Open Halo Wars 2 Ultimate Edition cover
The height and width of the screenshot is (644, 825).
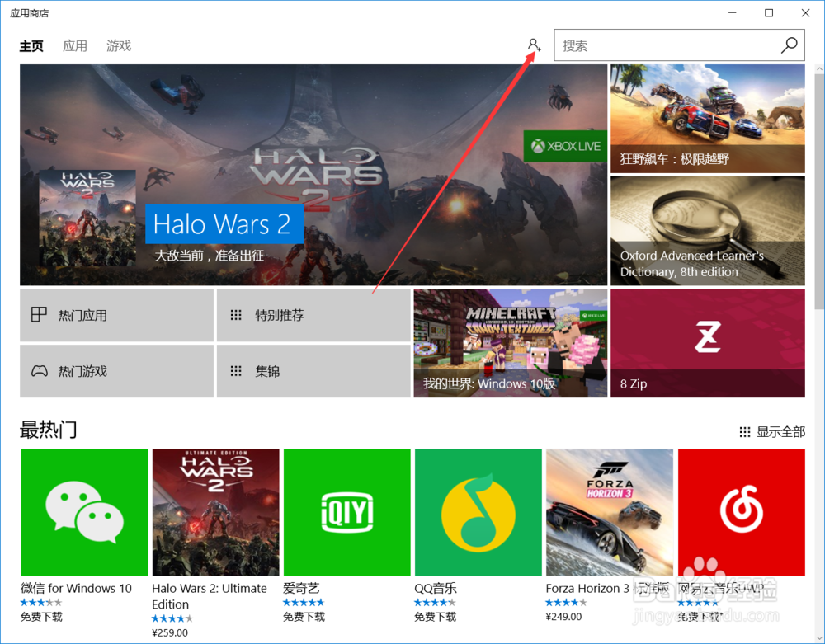215,512
